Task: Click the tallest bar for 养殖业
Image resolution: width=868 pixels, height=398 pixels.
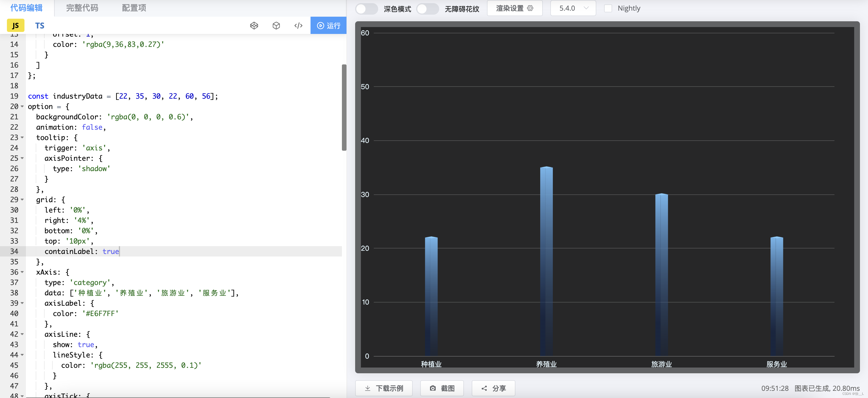Action: coord(546,259)
